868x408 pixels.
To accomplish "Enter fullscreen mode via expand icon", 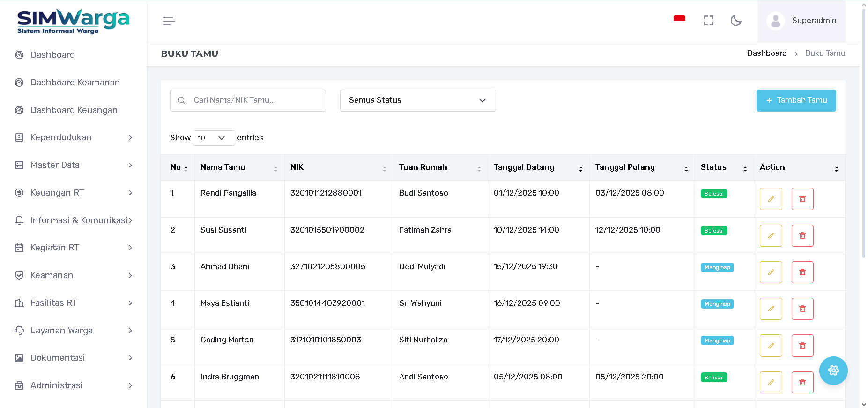I will click(x=708, y=21).
